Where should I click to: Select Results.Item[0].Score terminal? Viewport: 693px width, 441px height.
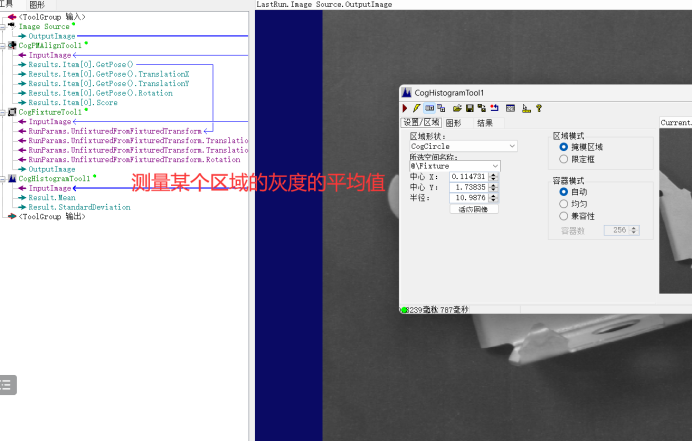pos(73,103)
